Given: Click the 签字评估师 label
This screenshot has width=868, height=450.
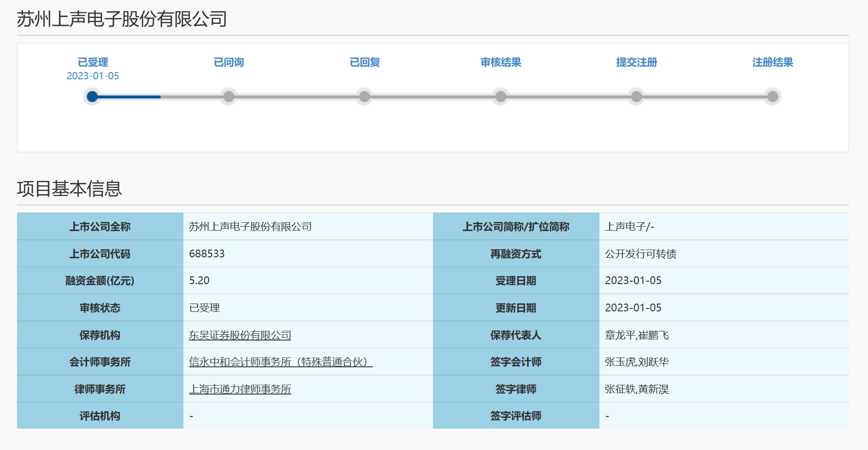Looking at the screenshot, I should pyautogui.click(x=516, y=416).
